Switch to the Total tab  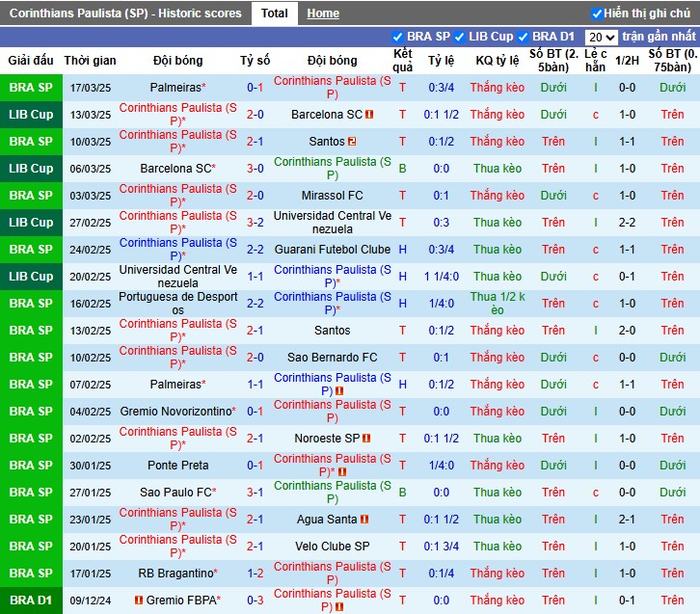[274, 13]
